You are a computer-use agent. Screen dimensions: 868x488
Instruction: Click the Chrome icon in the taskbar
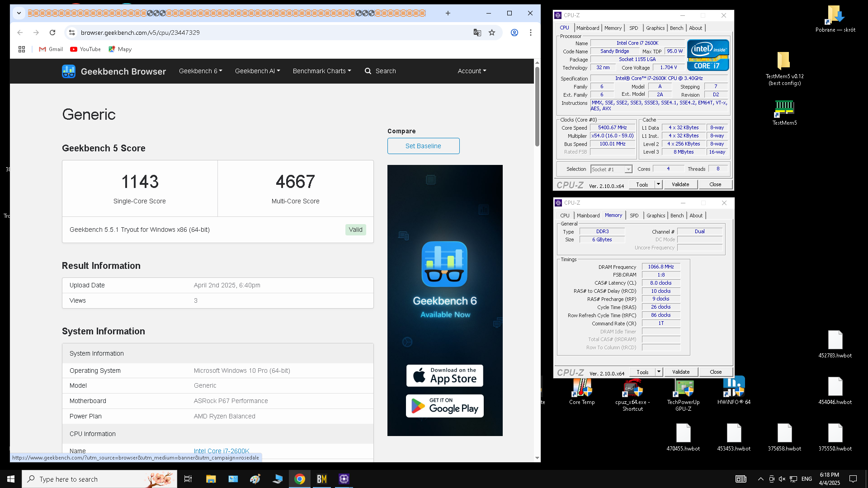(299, 479)
